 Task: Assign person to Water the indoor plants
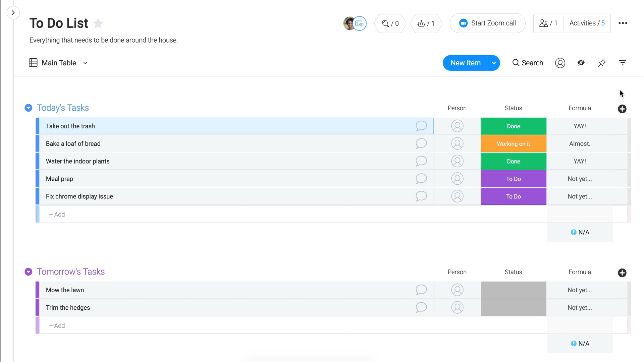457,161
